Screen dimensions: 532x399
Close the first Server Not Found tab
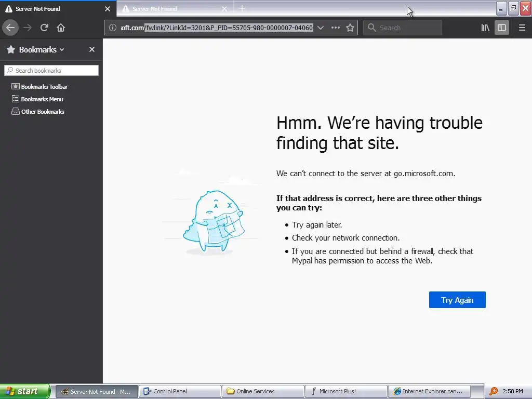point(108,9)
